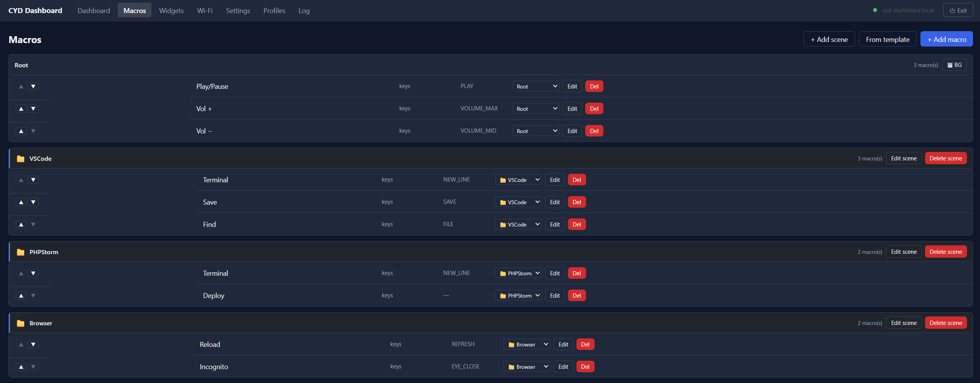Delete the Incognito macro
980x383 pixels.
point(585,367)
